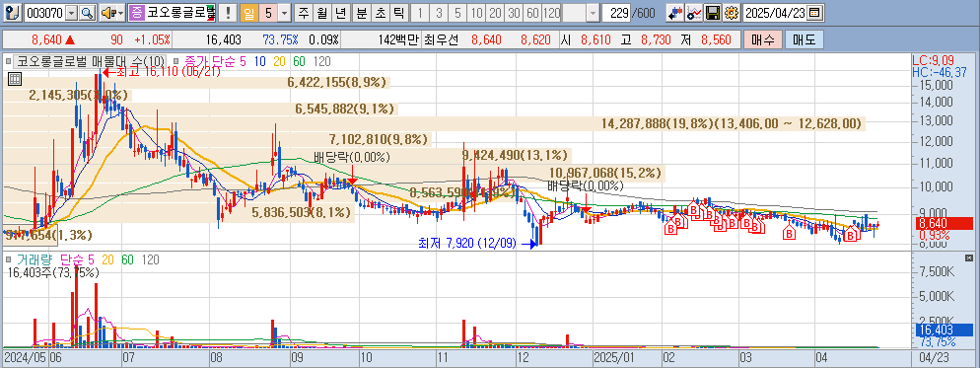Open the indicator line chart icon
This screenshot has height=368, width=980.
click(694, 13)
